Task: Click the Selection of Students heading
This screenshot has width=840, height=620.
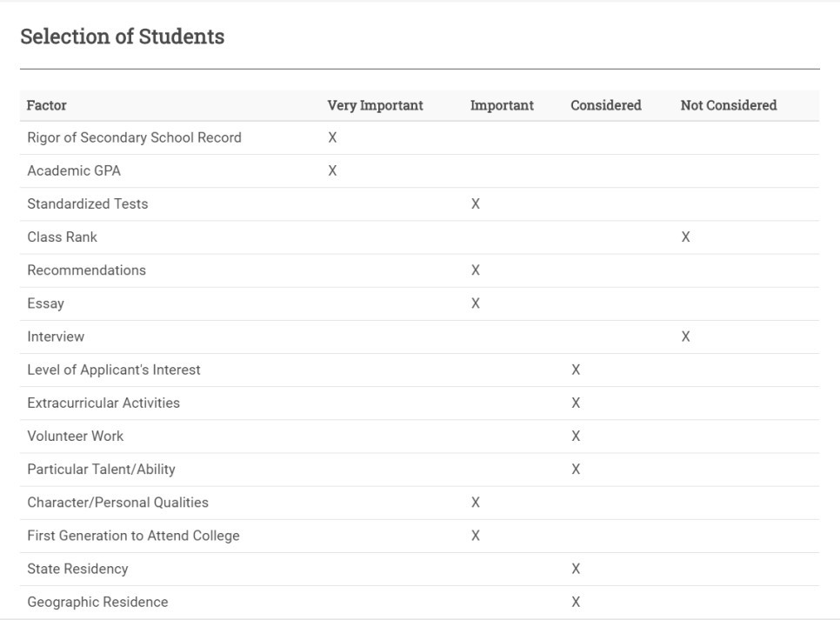Action: coord(123,37)
